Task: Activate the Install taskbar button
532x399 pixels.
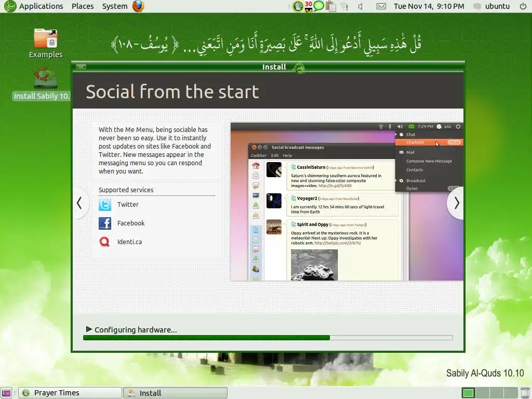Action: [x=175, y=393]
